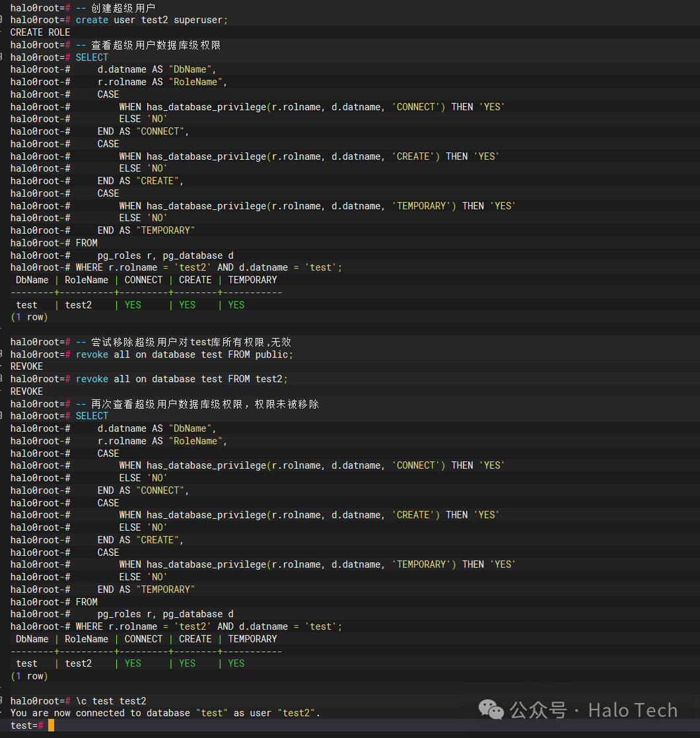700x738 pixels.
Task: Click the DbName header in the second result table
Action: click(32, 639)
